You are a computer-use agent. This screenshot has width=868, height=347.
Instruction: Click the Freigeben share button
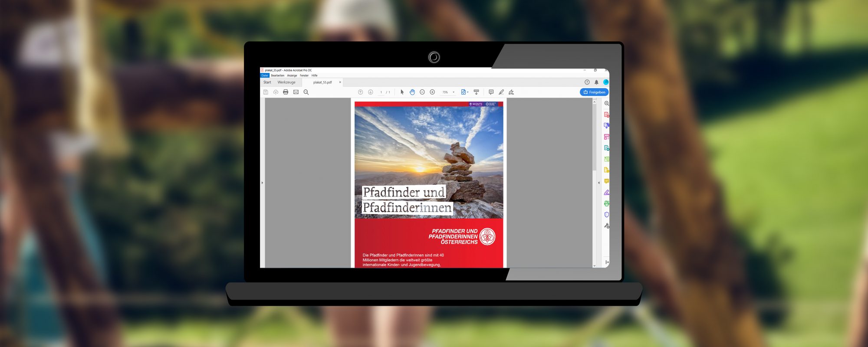pyautogui.click(x=594, y=92)
